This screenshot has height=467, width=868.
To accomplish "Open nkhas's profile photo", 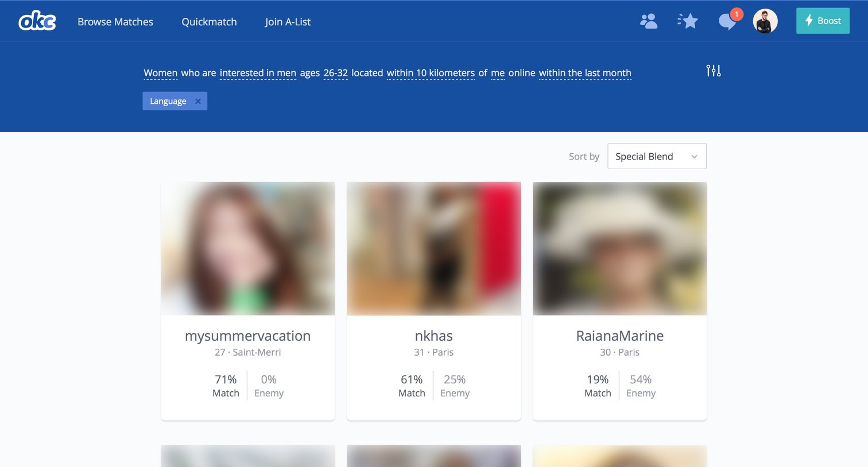I will (x=434, y=248).
